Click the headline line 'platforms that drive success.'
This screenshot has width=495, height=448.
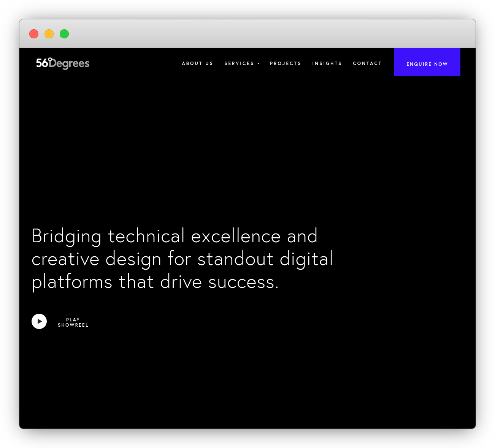(155, 282)
